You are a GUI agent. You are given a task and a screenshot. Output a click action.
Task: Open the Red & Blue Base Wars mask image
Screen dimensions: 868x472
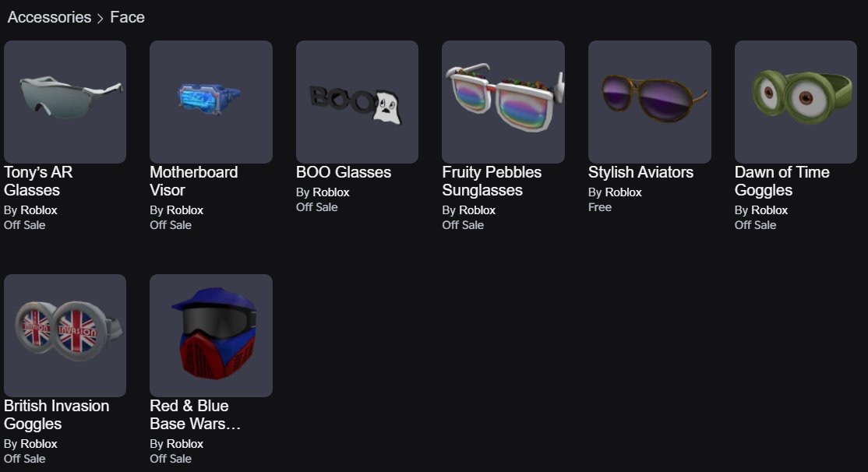(x=211, y=336)
